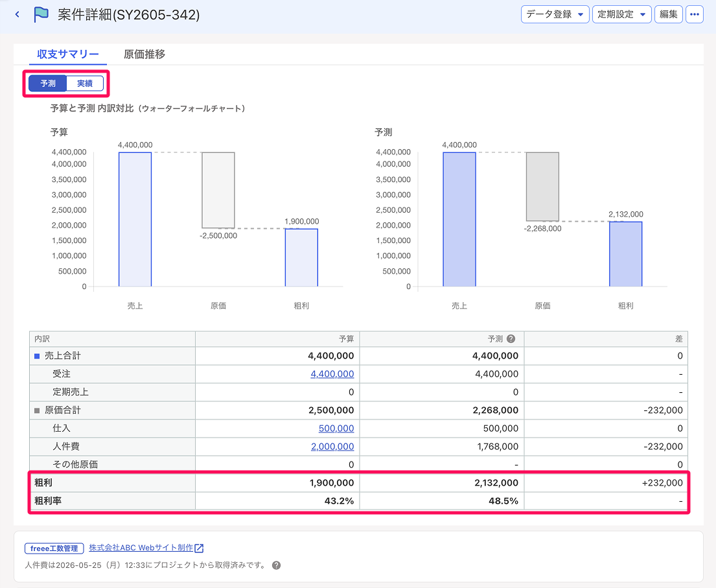Click the 人件費 row label
Image resolution: width=716 pixels, height=588 pixels.
coord(65,447)
